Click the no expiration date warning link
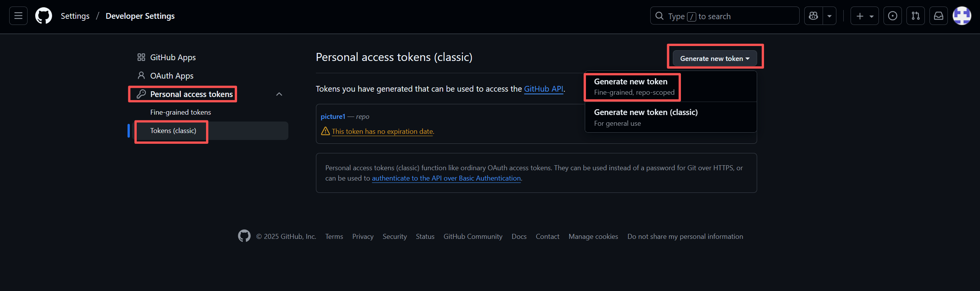The height and width of the screenshot is (291, 980). [382, 132]
